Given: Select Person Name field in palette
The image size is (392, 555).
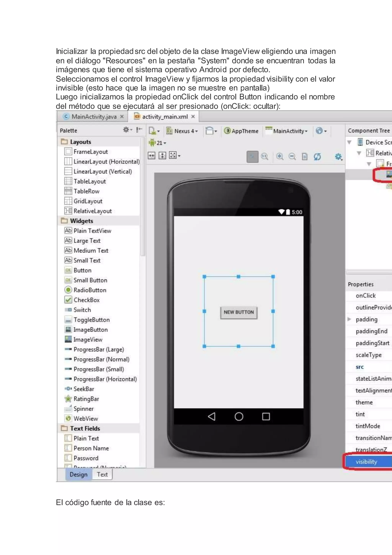Looking at the screenshot, I should coord(87,448).
